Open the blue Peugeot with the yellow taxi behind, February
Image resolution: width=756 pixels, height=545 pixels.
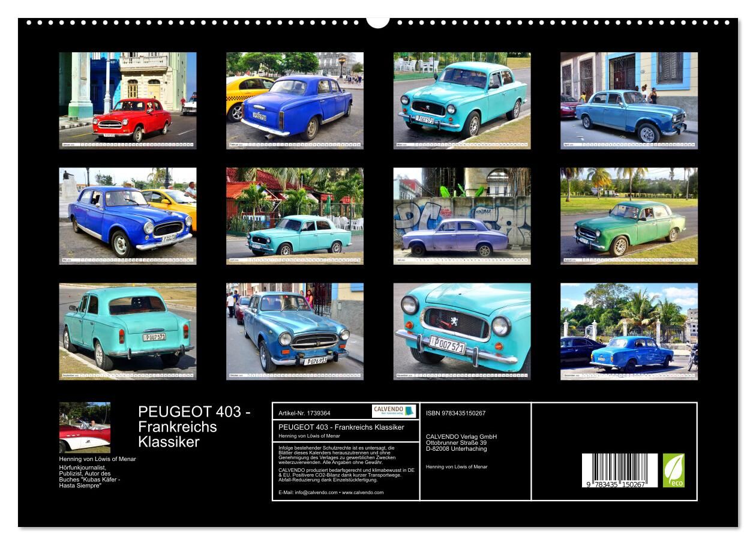coord(295,100)
